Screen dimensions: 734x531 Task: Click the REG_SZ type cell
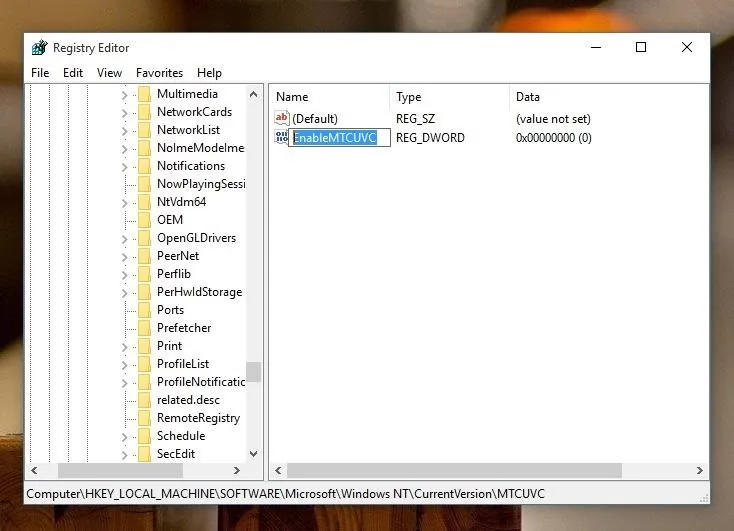point(415,119)
